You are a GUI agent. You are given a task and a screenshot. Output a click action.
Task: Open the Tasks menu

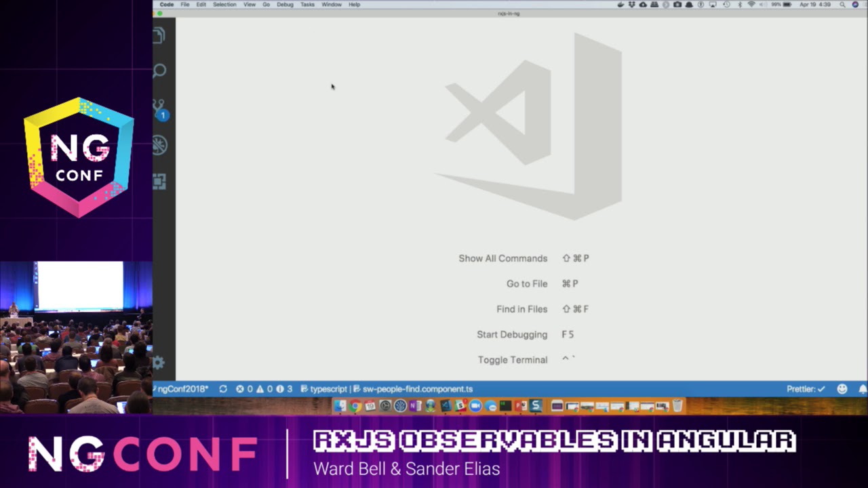pyautogui.click(x=307, y=5)
